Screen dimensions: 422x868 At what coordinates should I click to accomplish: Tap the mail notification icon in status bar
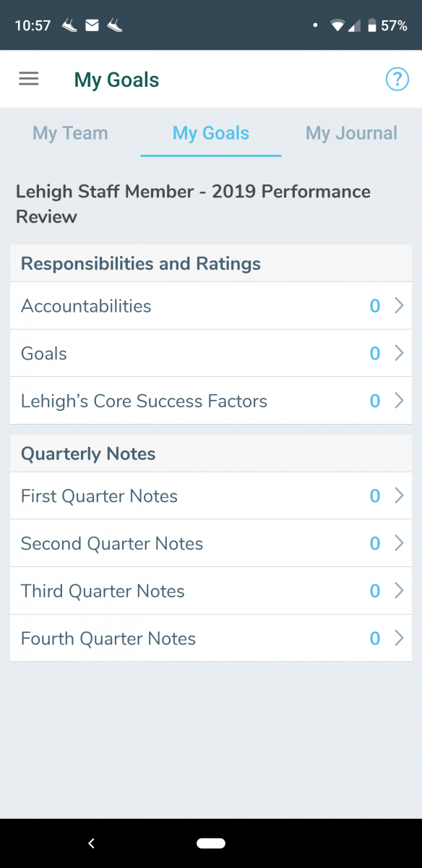[92, 25]
